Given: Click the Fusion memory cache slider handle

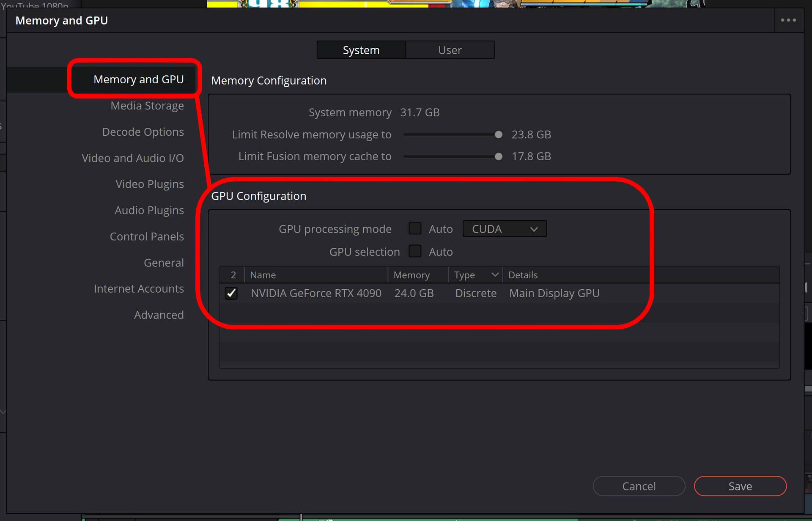Looking at the screenshot, I should (499, 156).
